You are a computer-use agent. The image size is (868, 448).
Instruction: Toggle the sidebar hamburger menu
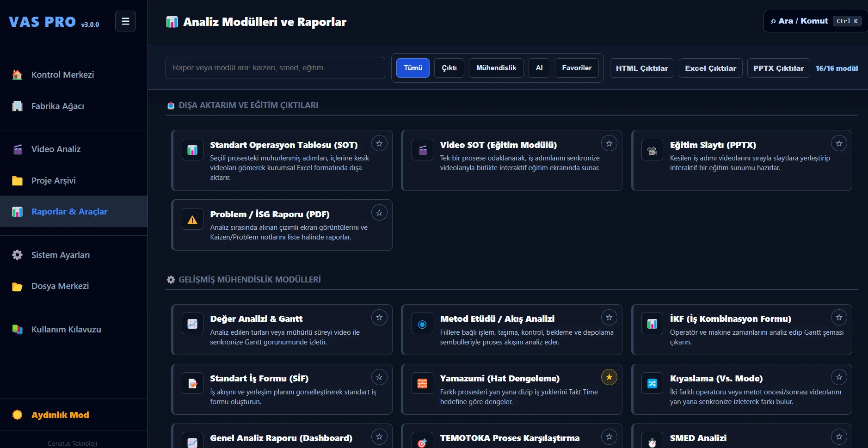125,21
